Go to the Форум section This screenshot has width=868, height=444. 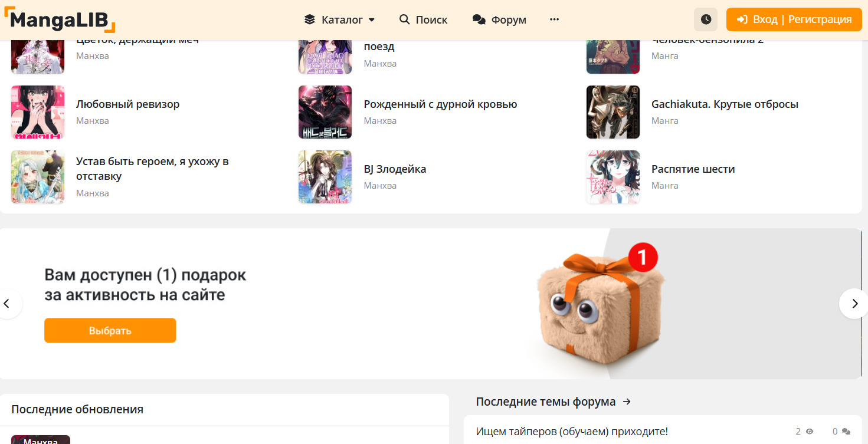[499, 19]
